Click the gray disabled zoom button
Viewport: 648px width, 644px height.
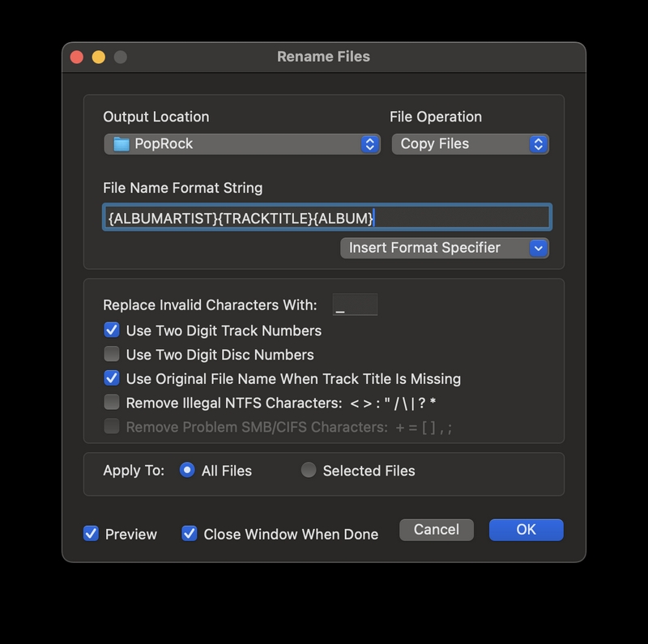tap(120, 57)
